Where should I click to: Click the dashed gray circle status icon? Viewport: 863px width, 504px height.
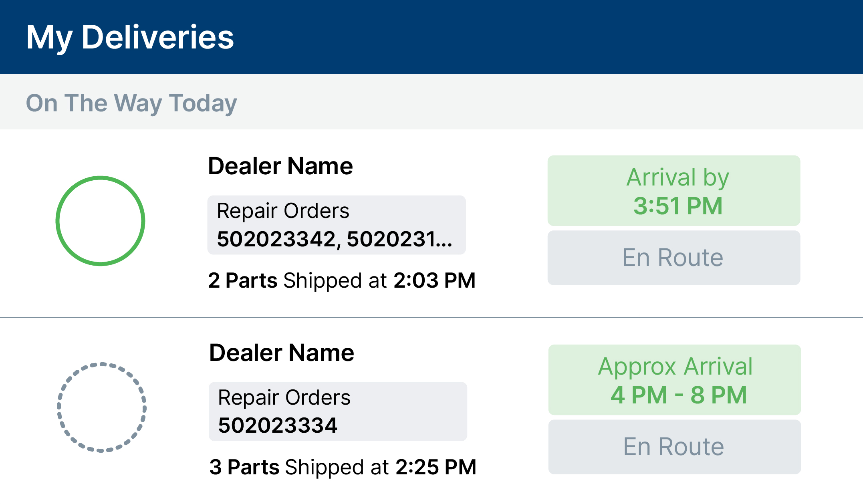pyautogui.click(x=102, y=407)
